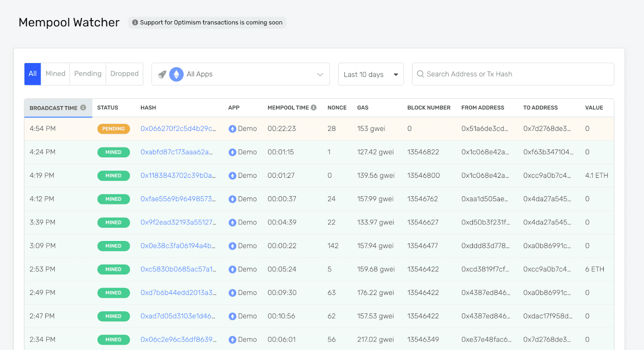The image size is (644, 350).
Task: Click the info icon beside Optimism notice
Action: [135, 23]
